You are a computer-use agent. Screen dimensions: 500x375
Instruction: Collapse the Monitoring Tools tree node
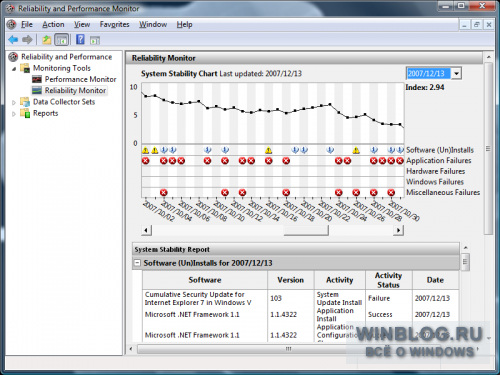pos(14,69)
